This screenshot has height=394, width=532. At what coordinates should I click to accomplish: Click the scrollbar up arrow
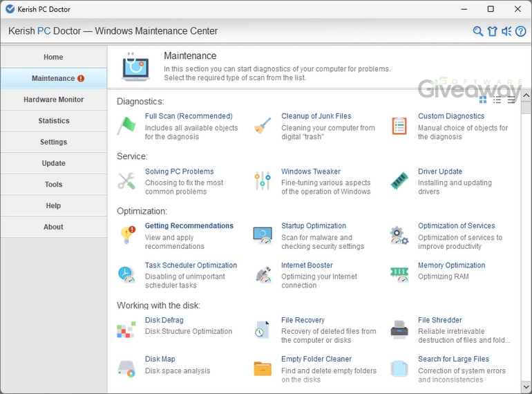pos(526,95)
